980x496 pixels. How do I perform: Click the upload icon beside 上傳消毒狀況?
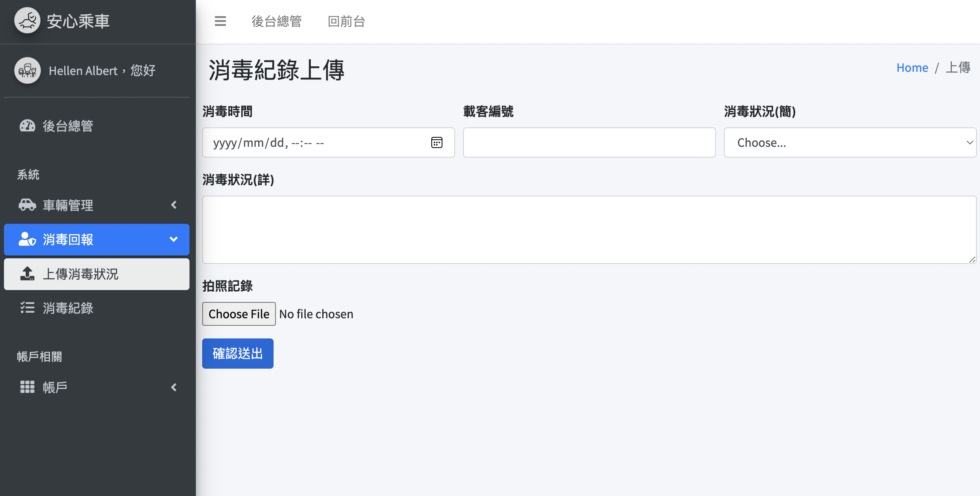click(27, 274)
